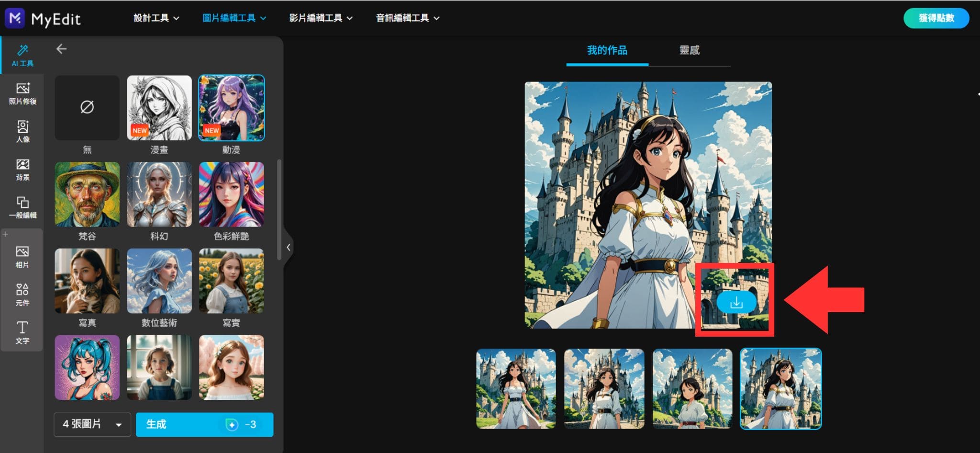
Task: Choose the 寫真 portrait photo style
Action: point(87,281)
